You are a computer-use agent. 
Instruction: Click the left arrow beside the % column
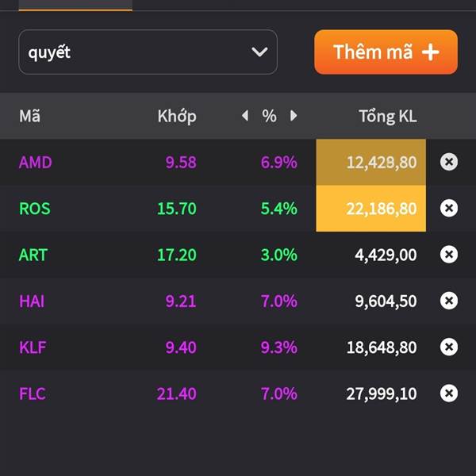pyautogui.click(x=245, y=116)
